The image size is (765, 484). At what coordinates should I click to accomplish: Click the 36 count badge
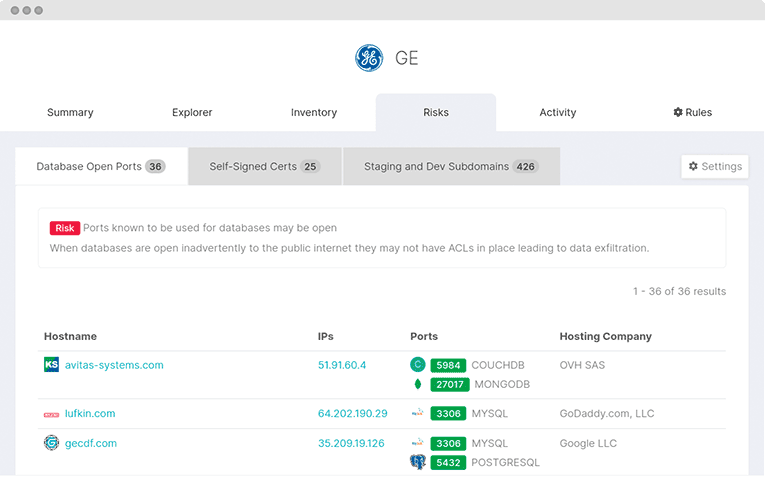(x=155, y=166)
